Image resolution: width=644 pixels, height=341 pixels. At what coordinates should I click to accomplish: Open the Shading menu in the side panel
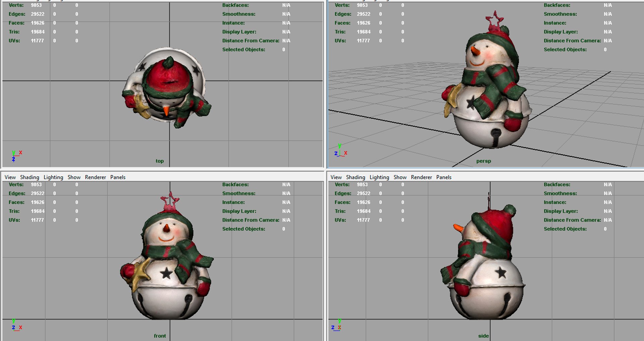click(x=356, y=177)
